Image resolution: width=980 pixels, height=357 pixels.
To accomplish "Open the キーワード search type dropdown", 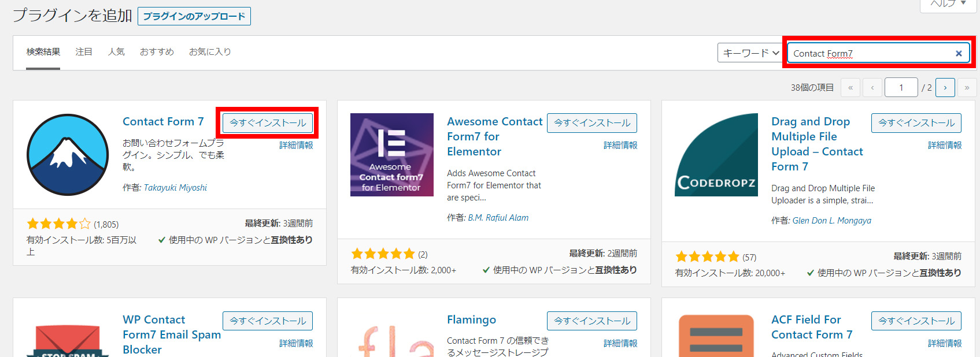I will [x=750, y=53].
